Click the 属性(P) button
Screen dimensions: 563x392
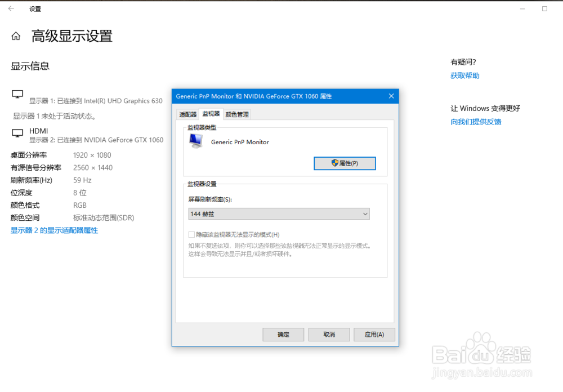(x=345, y=163)
